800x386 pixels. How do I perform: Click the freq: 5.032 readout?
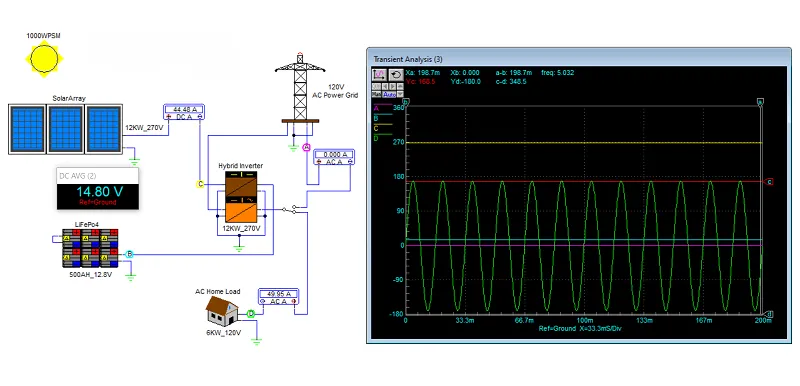558,73
